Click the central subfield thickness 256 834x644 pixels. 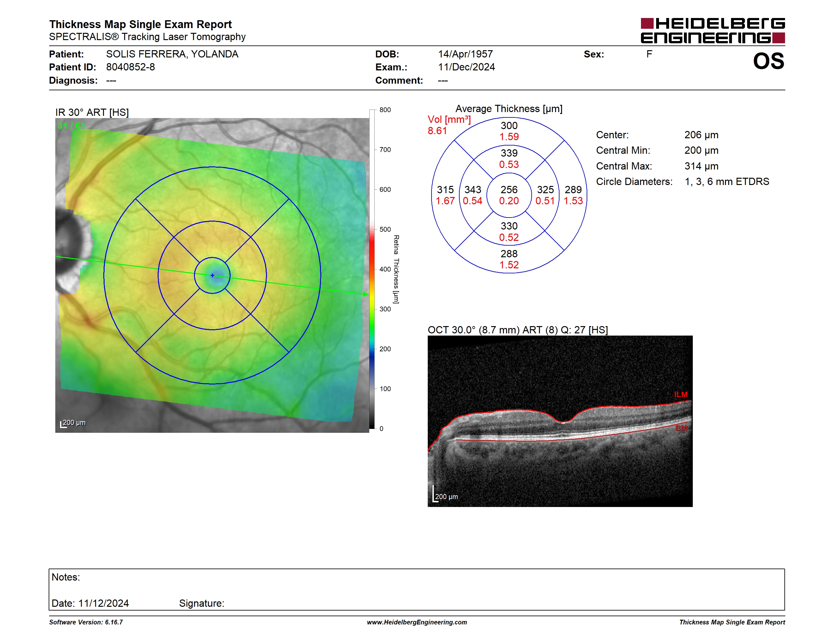tap(509, 190)
